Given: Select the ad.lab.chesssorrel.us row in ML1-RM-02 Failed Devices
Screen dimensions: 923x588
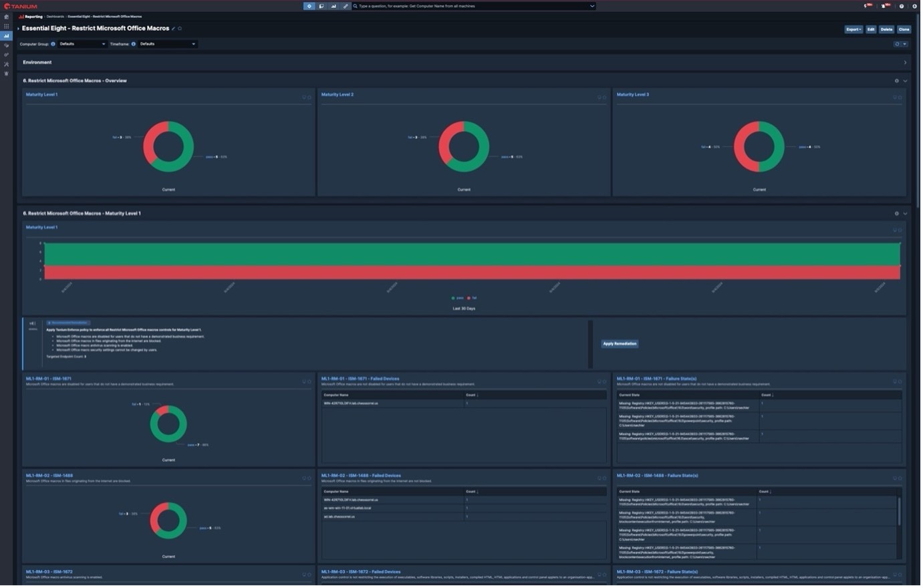Looking at the screenshot, I should (x=464, y=517).
